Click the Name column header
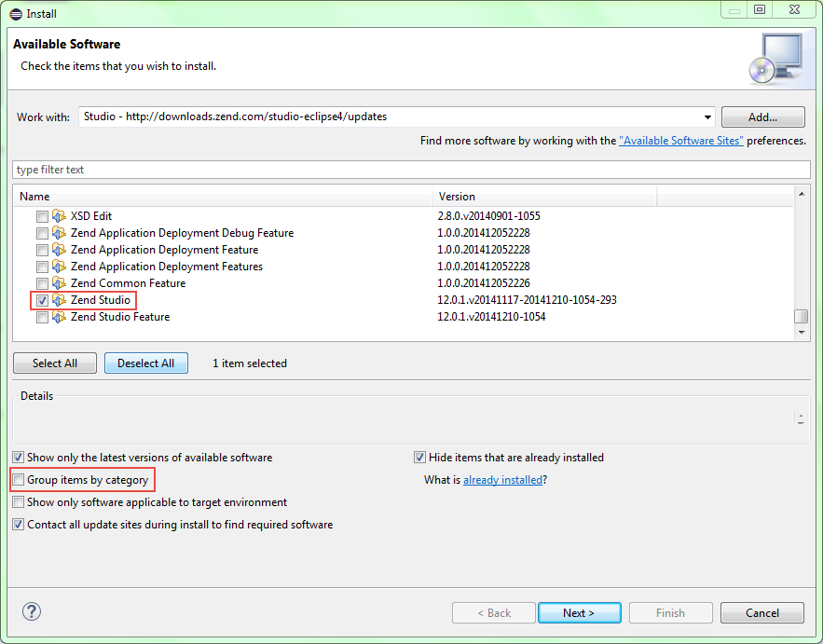 pyautogui.click(x=223, y=197)
